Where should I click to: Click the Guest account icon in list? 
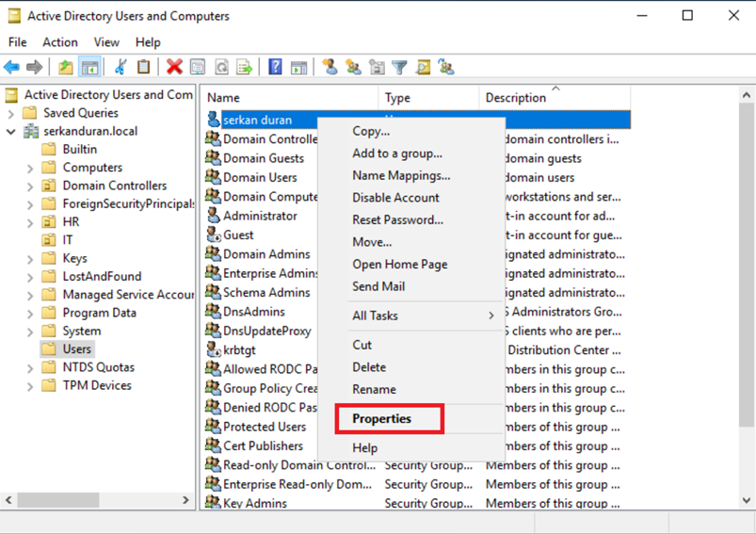[x=213, y=235]
